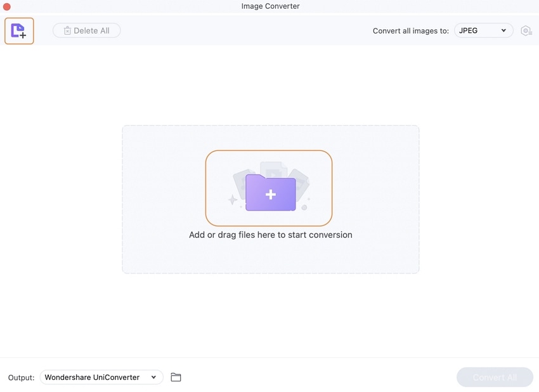Click the Image Converter window title
The height and width of the screenshot is (392, 539).
tap(271, 6)
